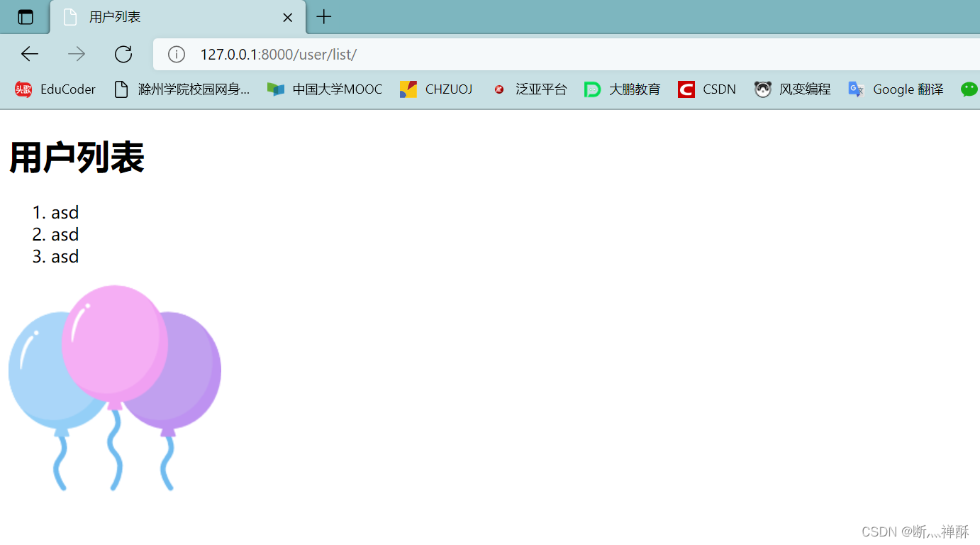The width and height of the screenshot is (980, 545).
Task: Click the 用户列表 page heading
Action: (x=77, y=157)
